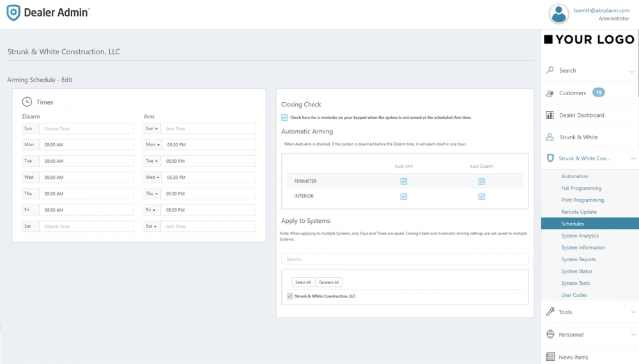
Task: Open Dealer Dashboard via its chart icon
Action: [550, 115]
